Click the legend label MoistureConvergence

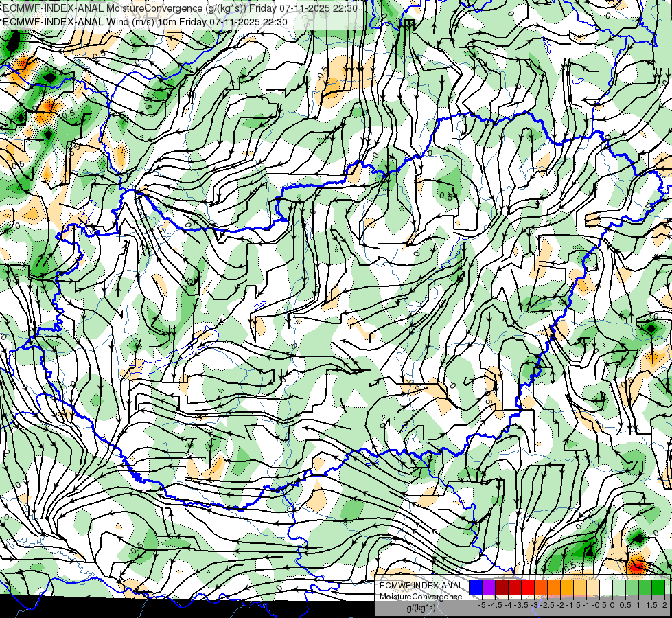pyautogui.click(x=421, y=597)
